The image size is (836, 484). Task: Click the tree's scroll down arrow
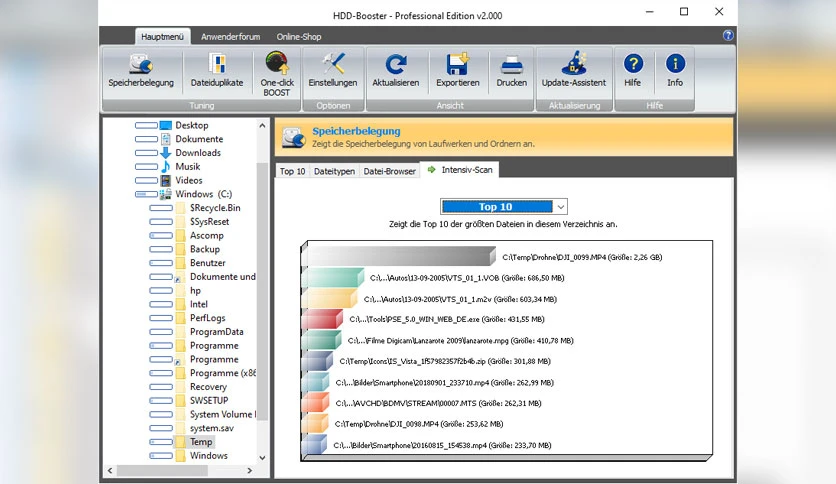pyautogui.click(x=262, y=457)
